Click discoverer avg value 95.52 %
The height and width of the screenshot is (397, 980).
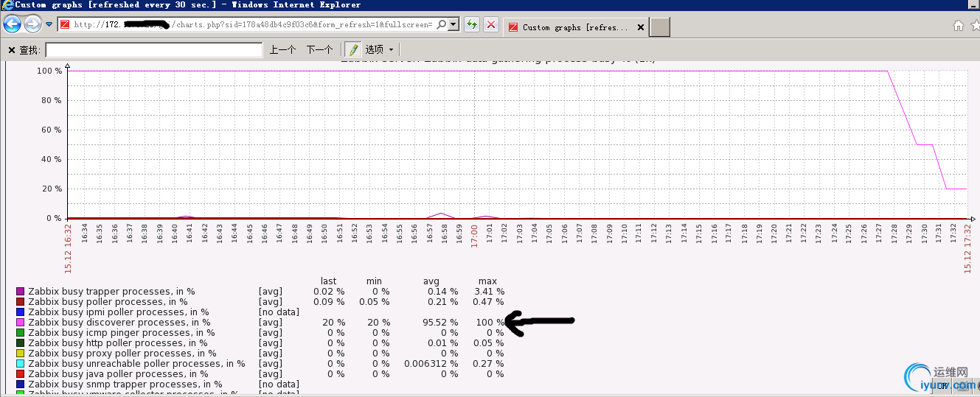pos(443,323)
